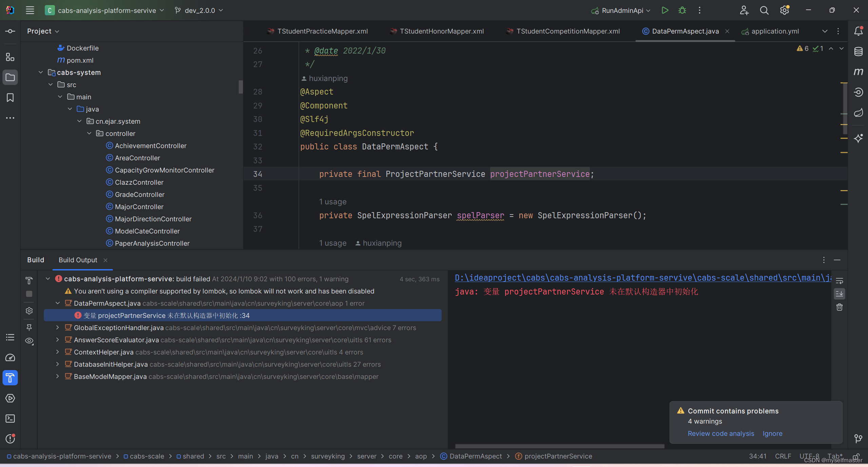
Task: Click Ignore in commit notification
Action: (772, 433)
